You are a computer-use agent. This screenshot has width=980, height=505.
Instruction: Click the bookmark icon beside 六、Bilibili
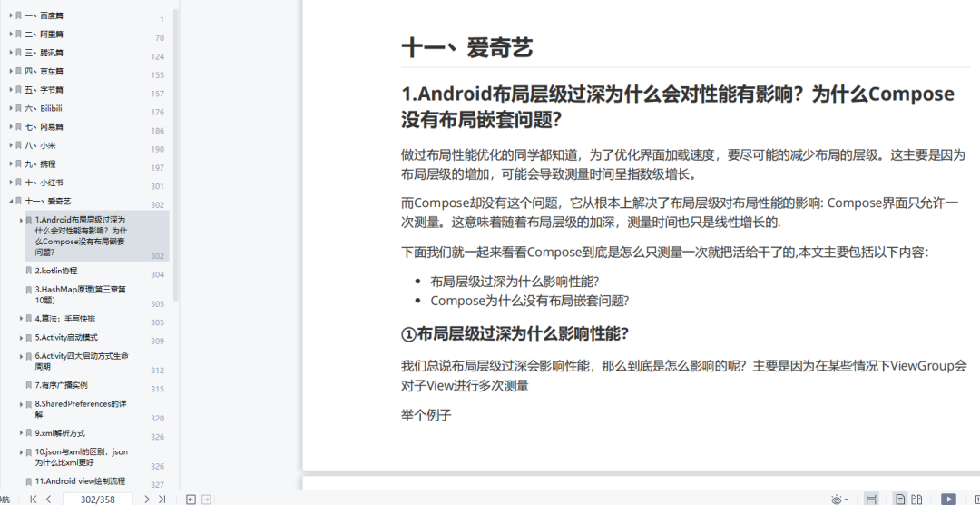pos(19,108)
